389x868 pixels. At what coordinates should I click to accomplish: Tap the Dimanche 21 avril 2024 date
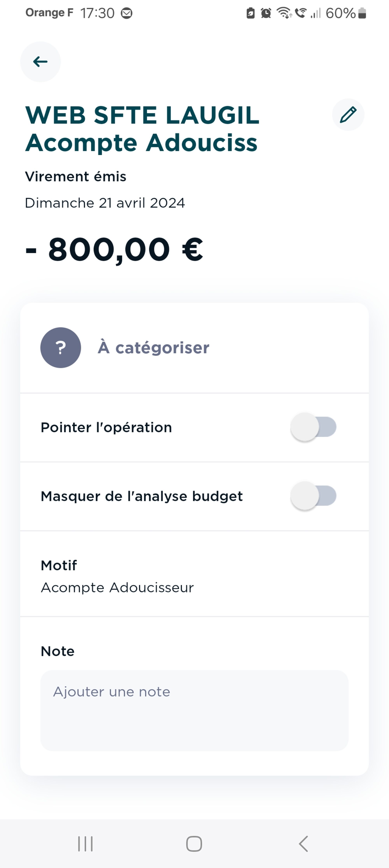(x=105, y=203)
